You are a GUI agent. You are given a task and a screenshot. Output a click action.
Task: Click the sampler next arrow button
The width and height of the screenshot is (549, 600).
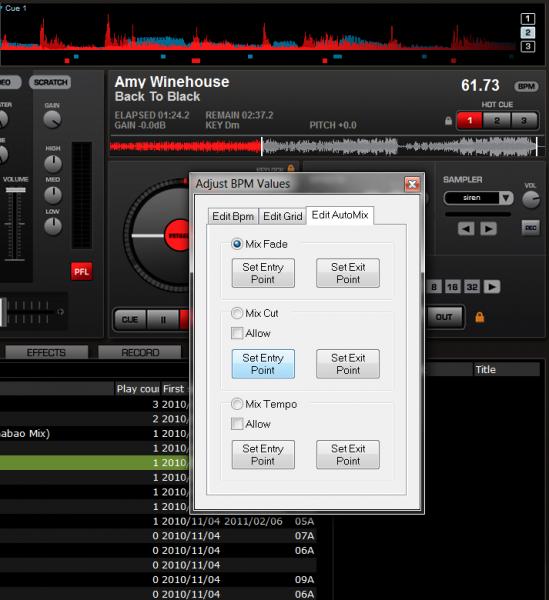[488, 229]
